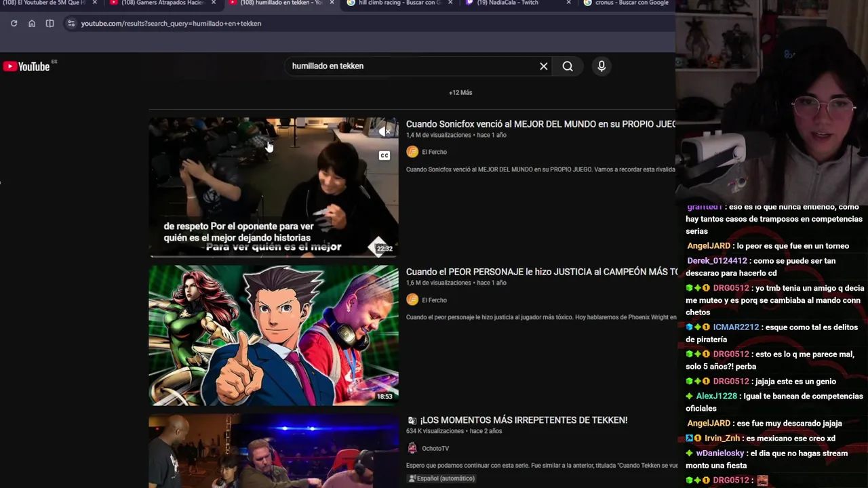Click chat username AngelJARD 'lo peor' message
Viewport: 868px width, 488px height.
(709, 246)
